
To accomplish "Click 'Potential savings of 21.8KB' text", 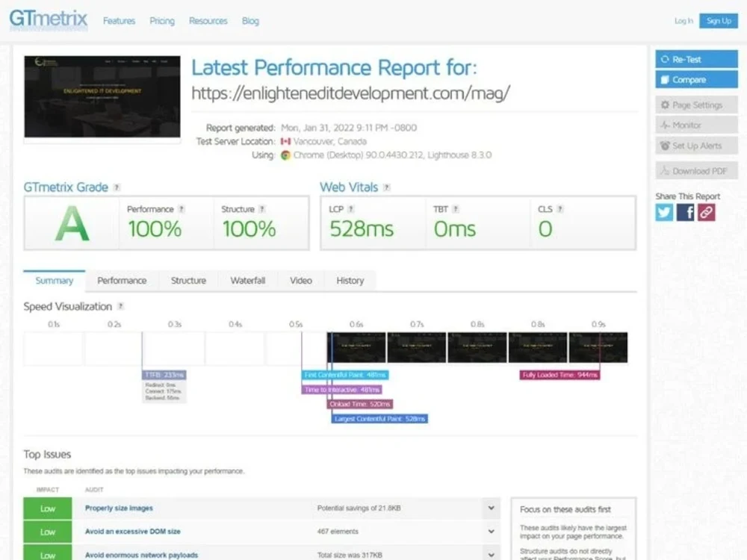I will 359,508.
